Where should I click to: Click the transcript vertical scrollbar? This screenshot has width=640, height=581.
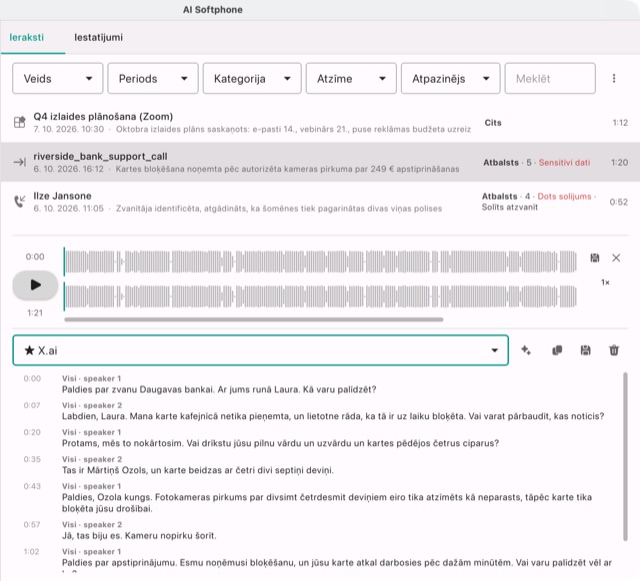pos(625,456)
